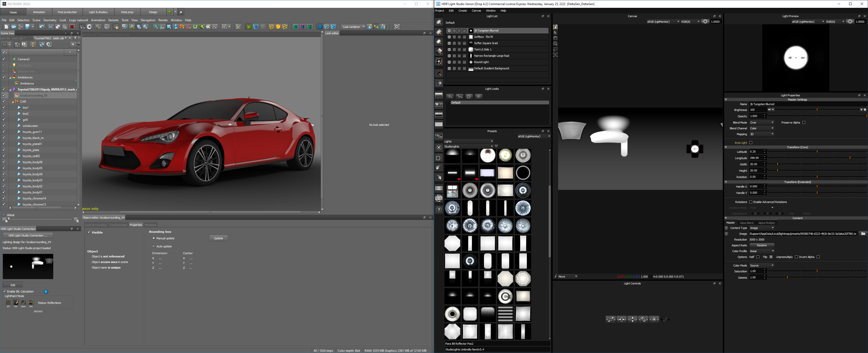Select the Rim LightPaint mode icon

(31, 303)
